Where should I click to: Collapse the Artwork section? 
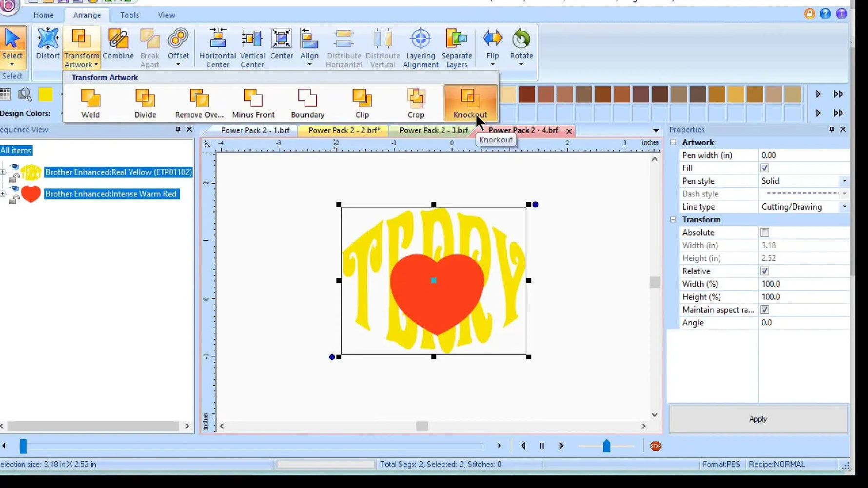pyautogui.click(x=673, y=142)
